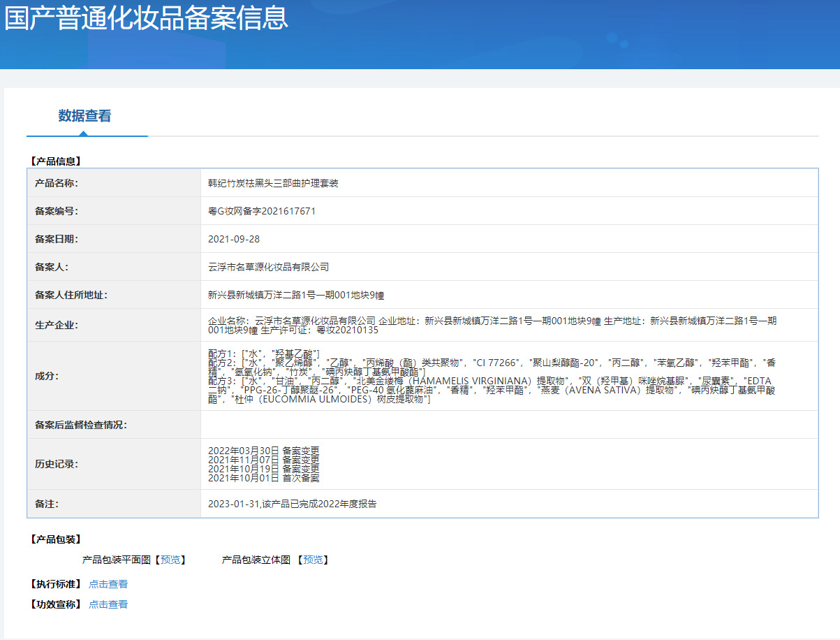Select filer 云浮市名草源化妆品有限公司
Image resolution: width=840 pixels, height=640 pixels.
coord(269,267)
